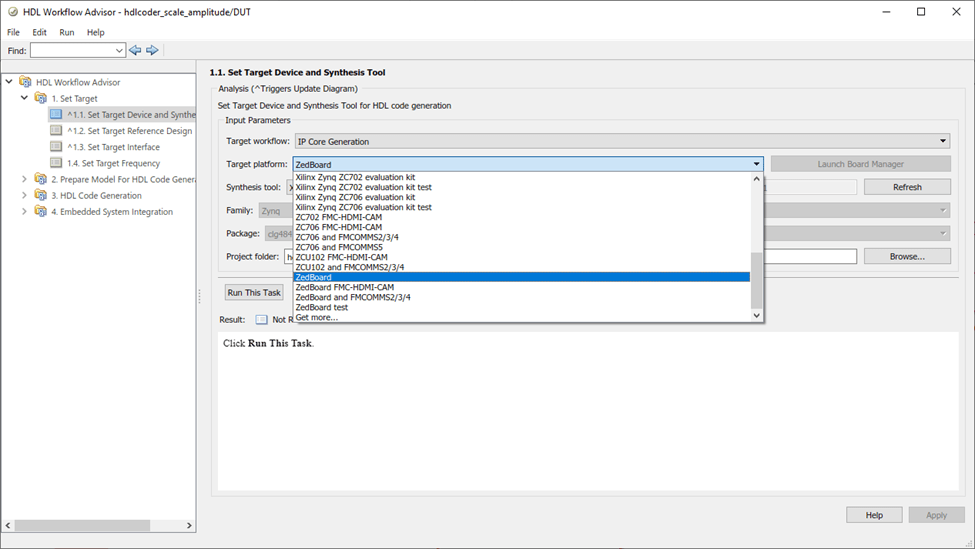Click into the Find text field
Viewport: 975px width, 549px height.
click(72, 51)
